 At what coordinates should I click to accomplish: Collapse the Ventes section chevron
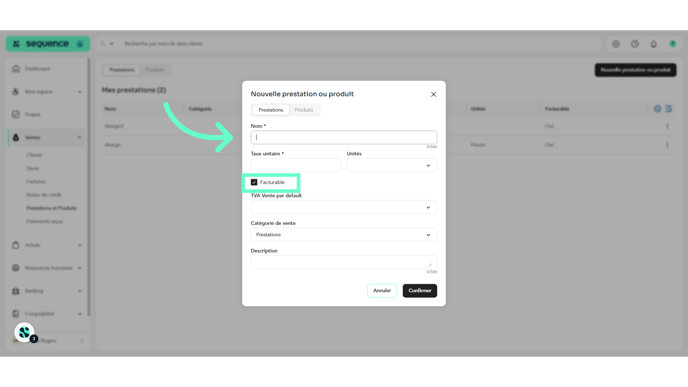click(79, 137)
